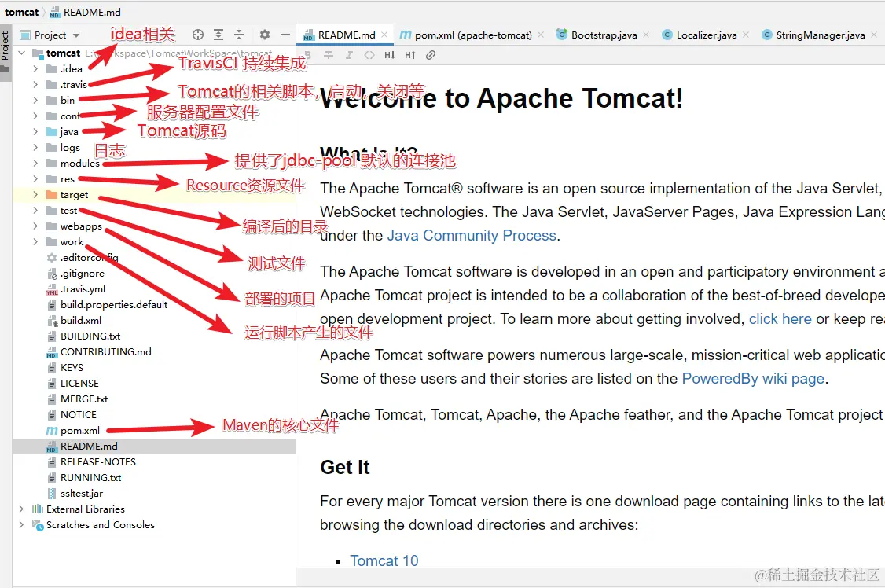
Task: Switch to the StringManager.java tab
Action: (820, 35)
